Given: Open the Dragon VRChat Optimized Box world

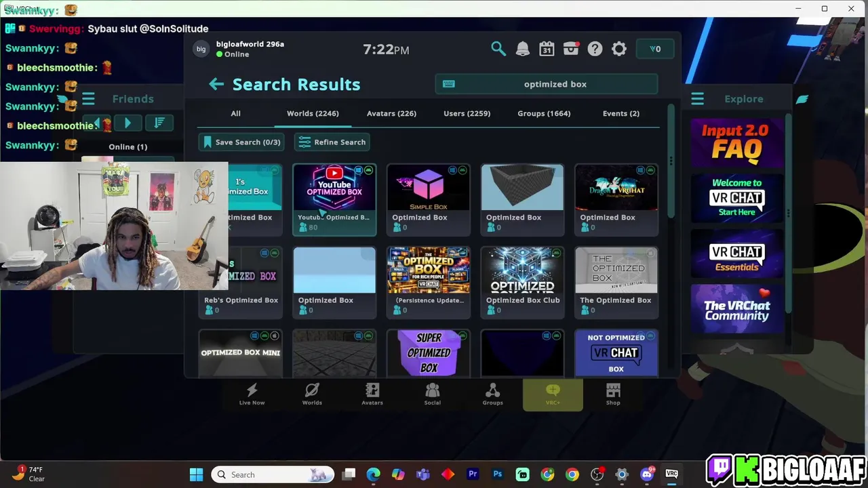Looking at the screenshot, I should (x=616, y=200).
